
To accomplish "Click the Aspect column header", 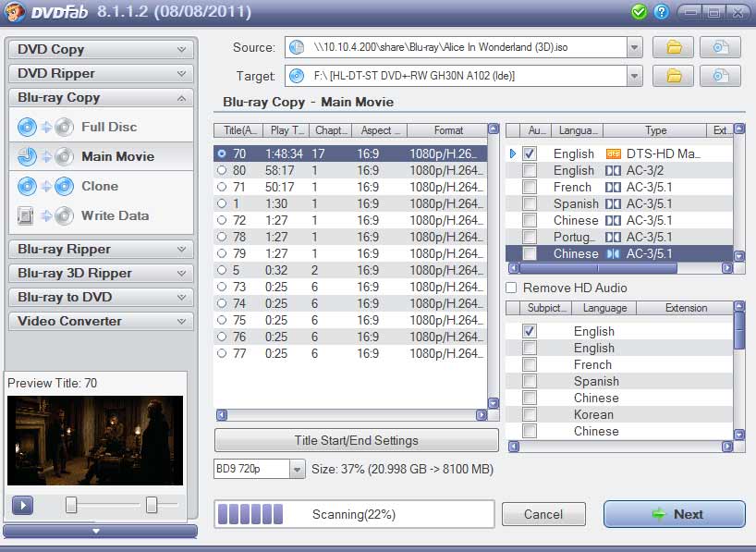I will point(380,130).
